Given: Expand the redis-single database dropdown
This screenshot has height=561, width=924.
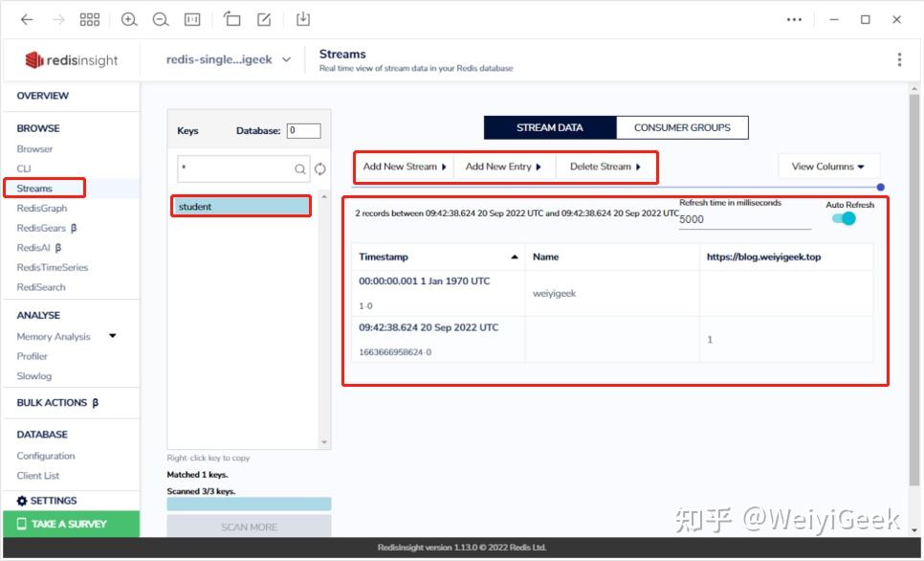Looking at the screenshot, I should 286,59.
